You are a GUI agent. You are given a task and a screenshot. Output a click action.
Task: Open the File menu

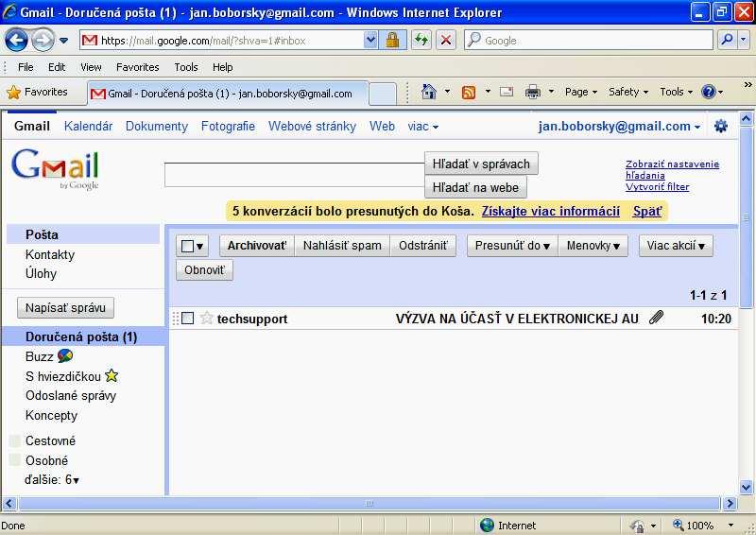pos(26,67)
